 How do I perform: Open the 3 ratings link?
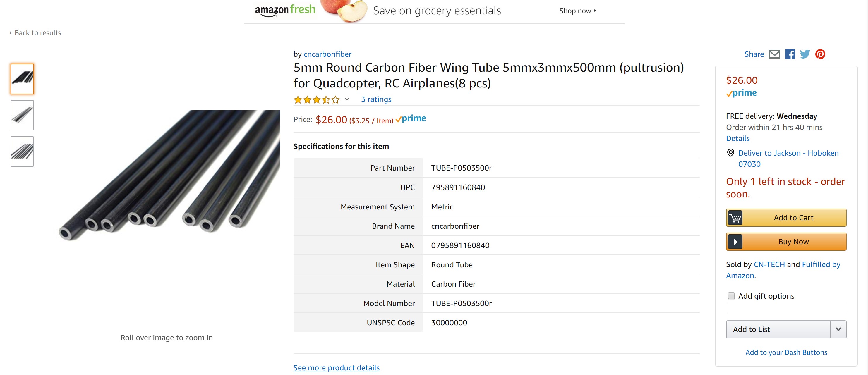376,99
